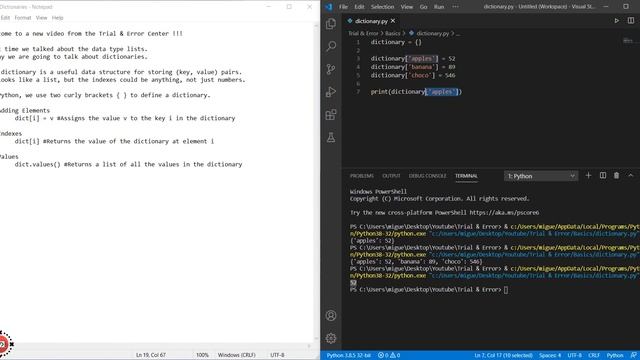Open the Extensions view
Screen dimensions: 640x360
click(x=331, y=115)
